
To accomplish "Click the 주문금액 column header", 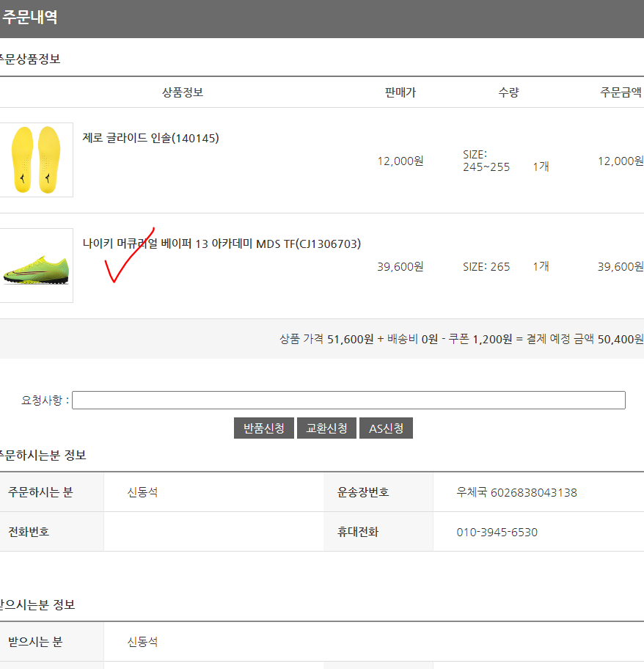I will click(x=621, y=92).
